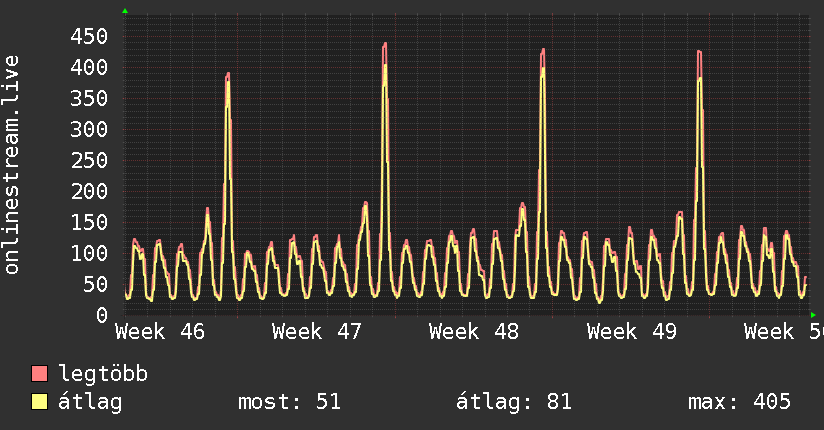Click the 300 y-axis value
This screenshot has width=824, height=430.
pos(89,129)
